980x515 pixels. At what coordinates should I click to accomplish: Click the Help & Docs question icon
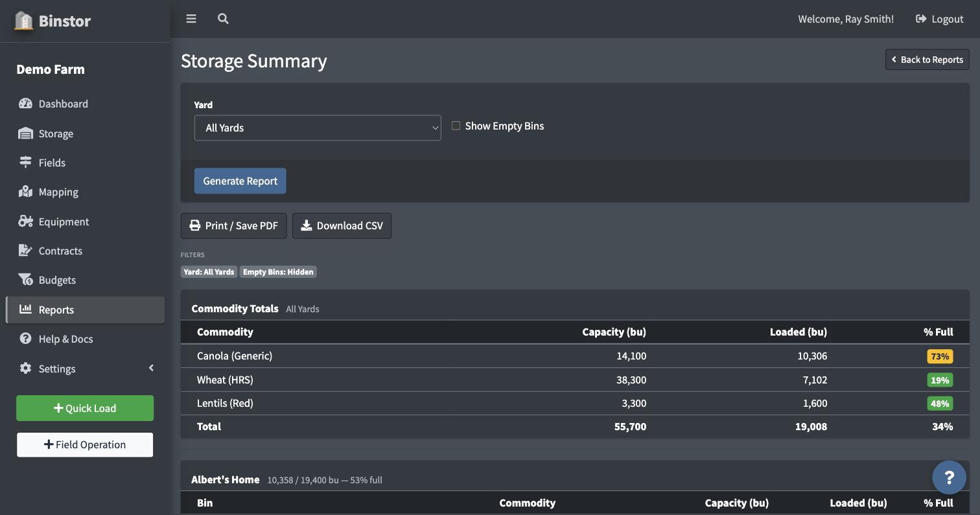[x=25, y=339]
